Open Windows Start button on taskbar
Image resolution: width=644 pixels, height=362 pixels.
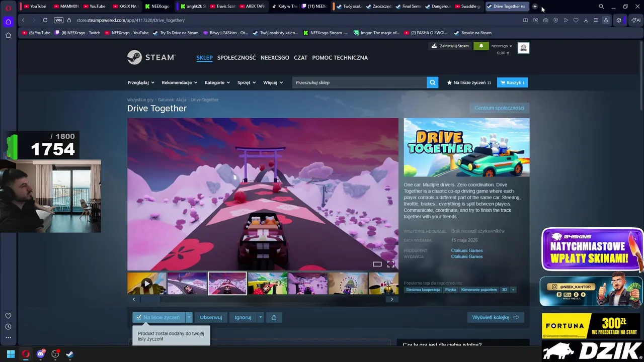11,354
